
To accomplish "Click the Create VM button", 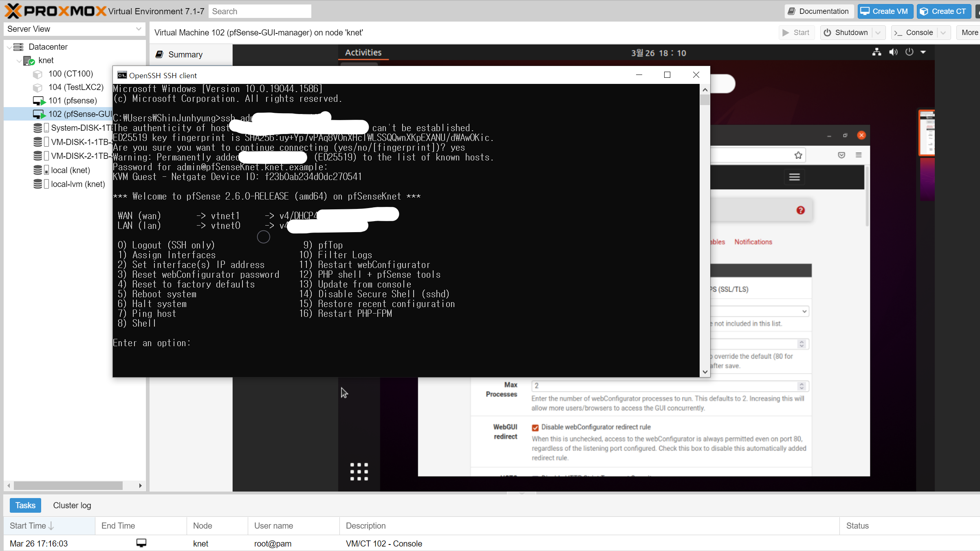I will (x=885, y=11).
